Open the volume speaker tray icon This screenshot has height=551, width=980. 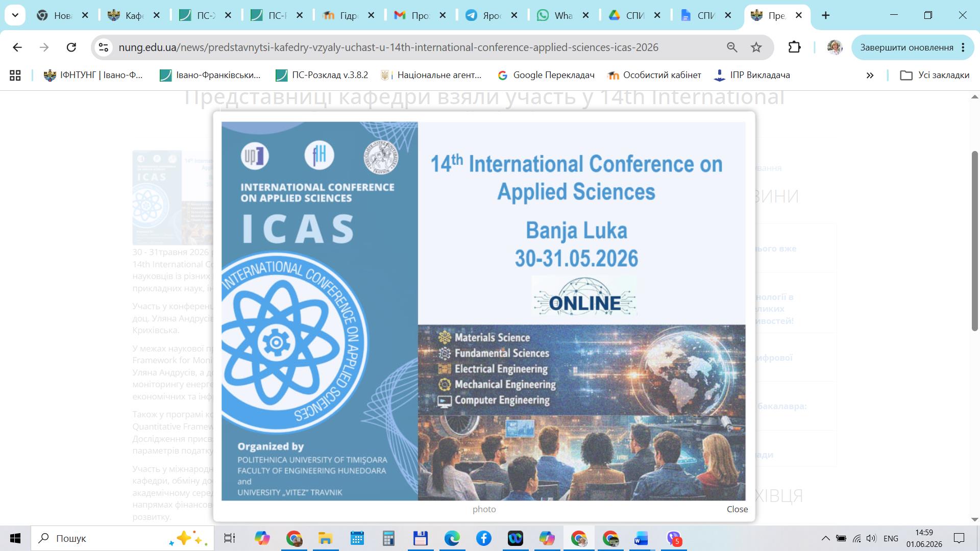coord(871,538)
